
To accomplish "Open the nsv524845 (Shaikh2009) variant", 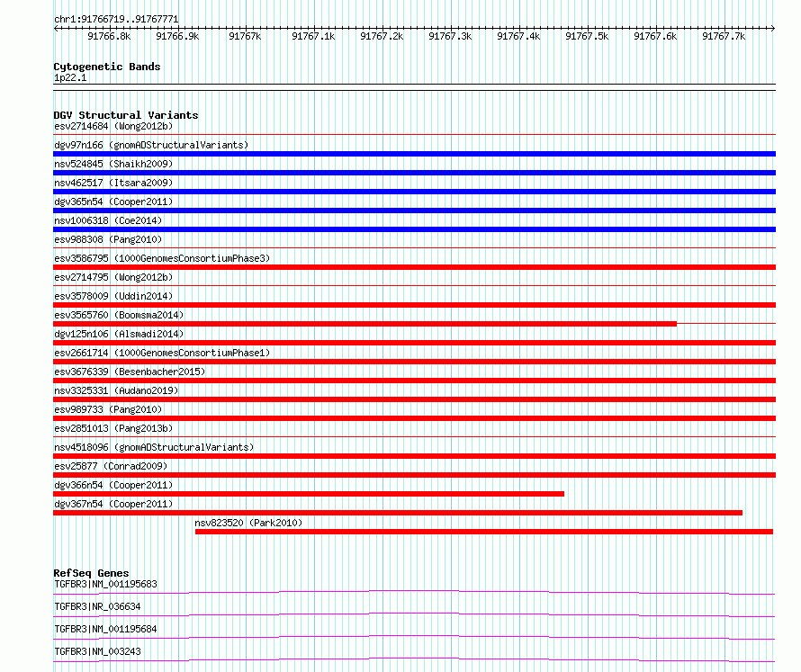I will [x=113, y=164].
